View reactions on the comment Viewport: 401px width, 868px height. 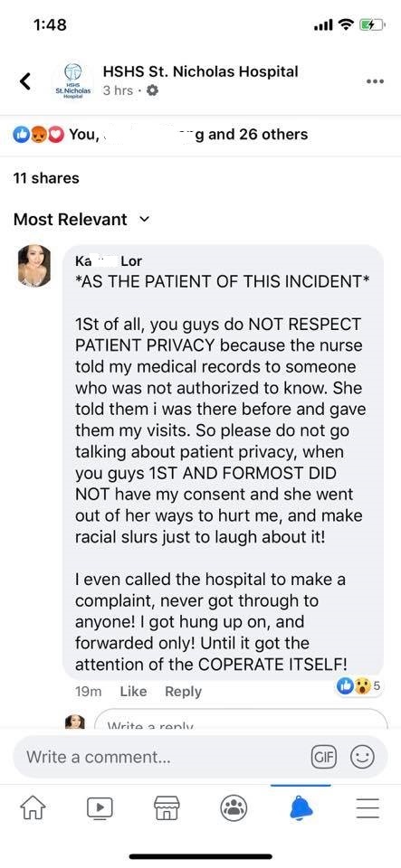pyautogui.click(x=358, y=686)
